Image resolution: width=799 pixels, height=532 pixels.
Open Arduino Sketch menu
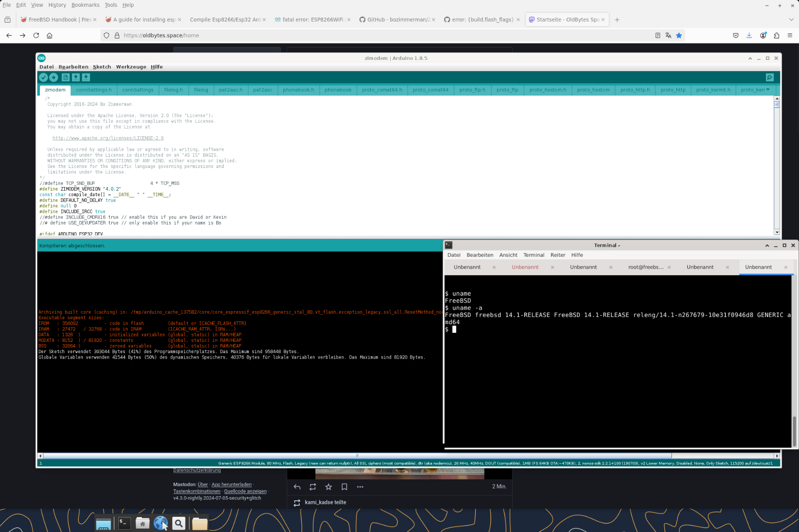pyautogui.click(x=102, y=67)
